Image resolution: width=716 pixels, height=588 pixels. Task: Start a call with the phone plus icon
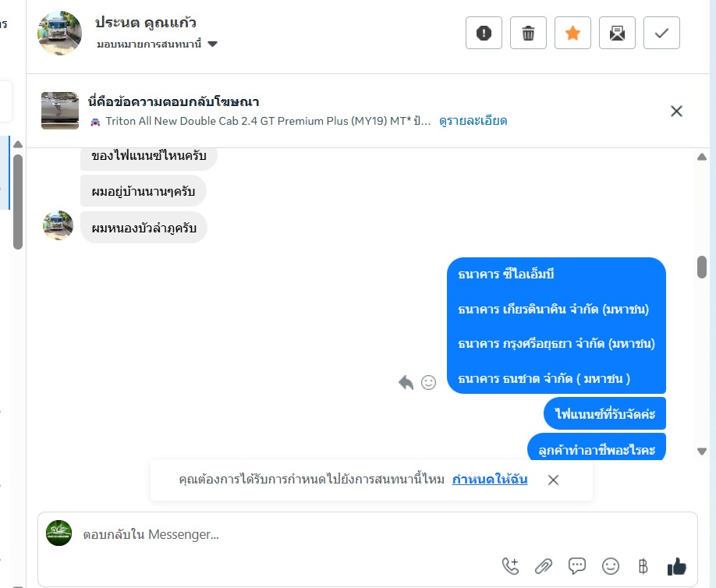coord(510,566)
